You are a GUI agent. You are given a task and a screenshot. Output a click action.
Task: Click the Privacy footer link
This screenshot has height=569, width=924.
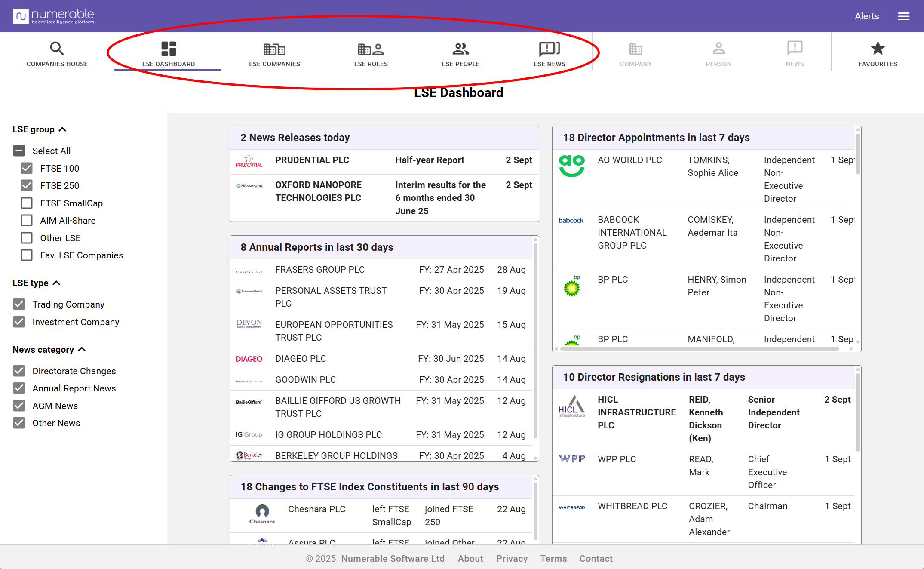click(x=512, y=558)
